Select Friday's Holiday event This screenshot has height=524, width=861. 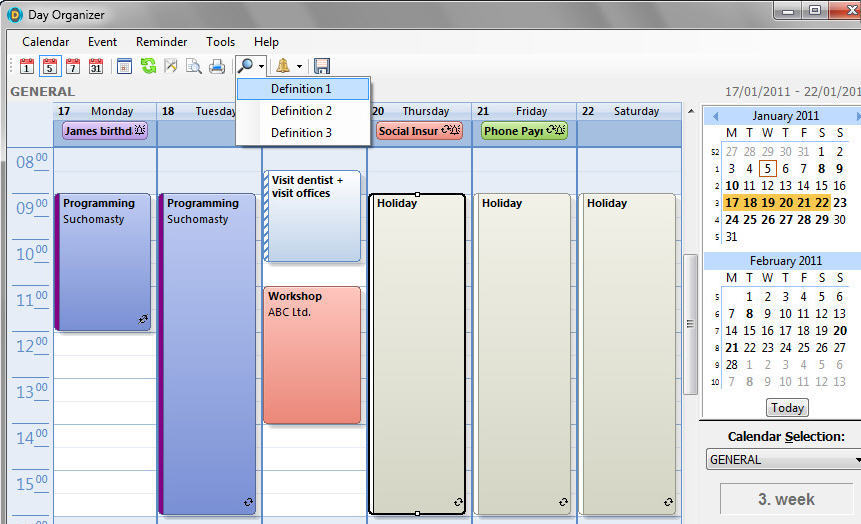[x=522, y=354]
